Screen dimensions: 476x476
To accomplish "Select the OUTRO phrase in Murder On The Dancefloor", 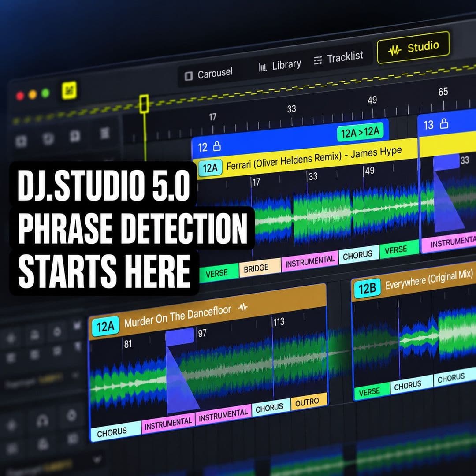I will click(x=309, y=402).
